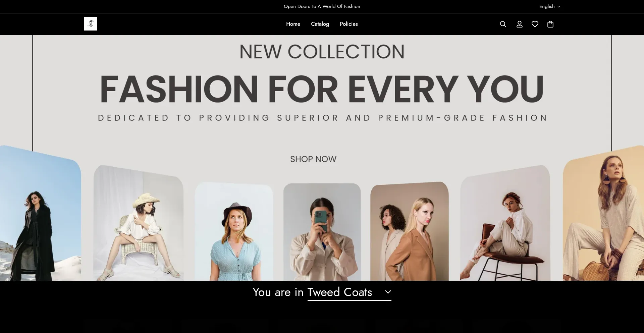The height and width of the screenshot is (333, 644).
Task: Select the woman on brown leather chair
Action: 505,223
